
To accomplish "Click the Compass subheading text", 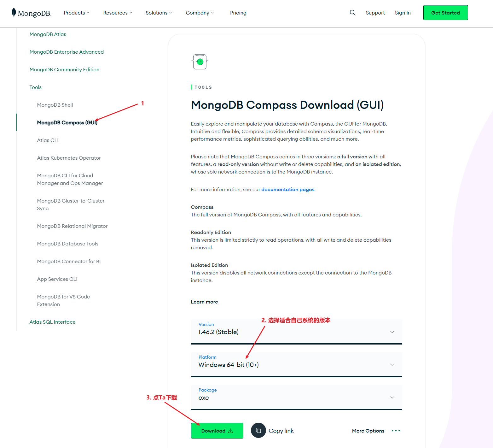I will pos(202,207).
